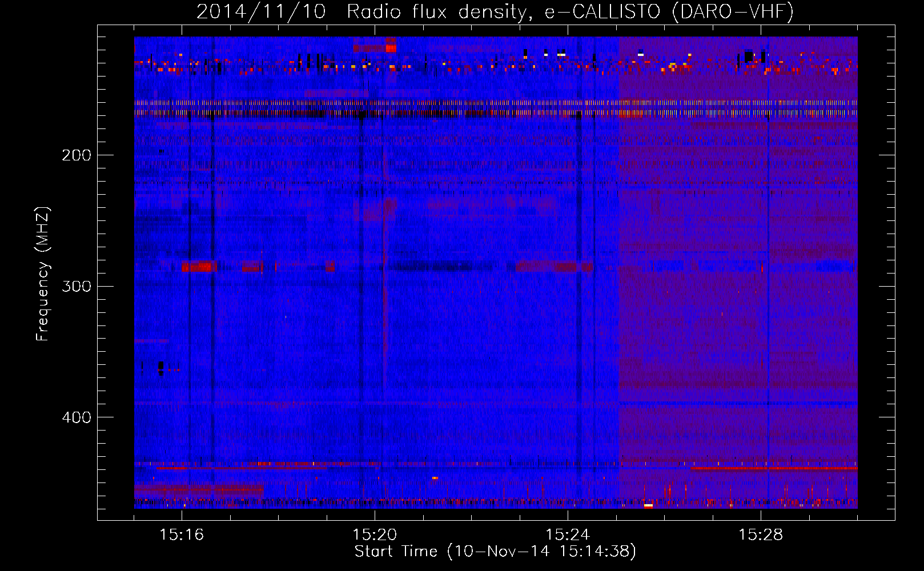Click the 'Frequency (MHZ)' axis label
924x571 pixels.
[43, 274]
